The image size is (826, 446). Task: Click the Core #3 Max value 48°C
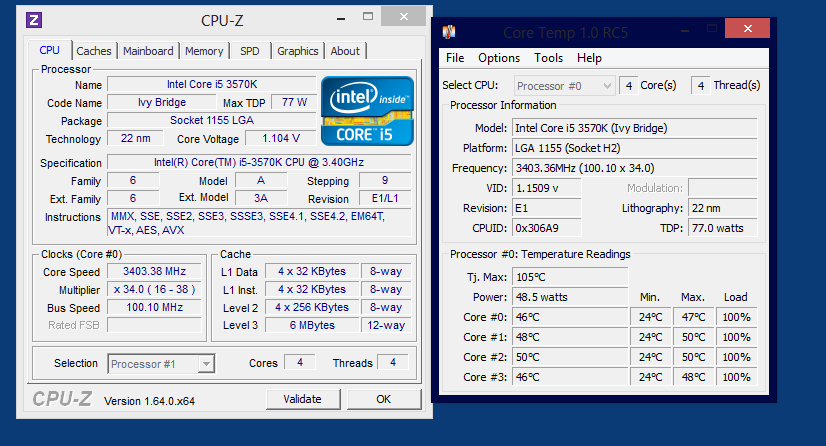(693, 377)
